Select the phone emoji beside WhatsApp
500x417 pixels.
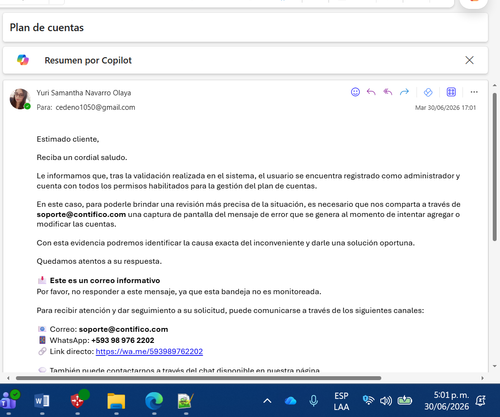coord(42,340)
